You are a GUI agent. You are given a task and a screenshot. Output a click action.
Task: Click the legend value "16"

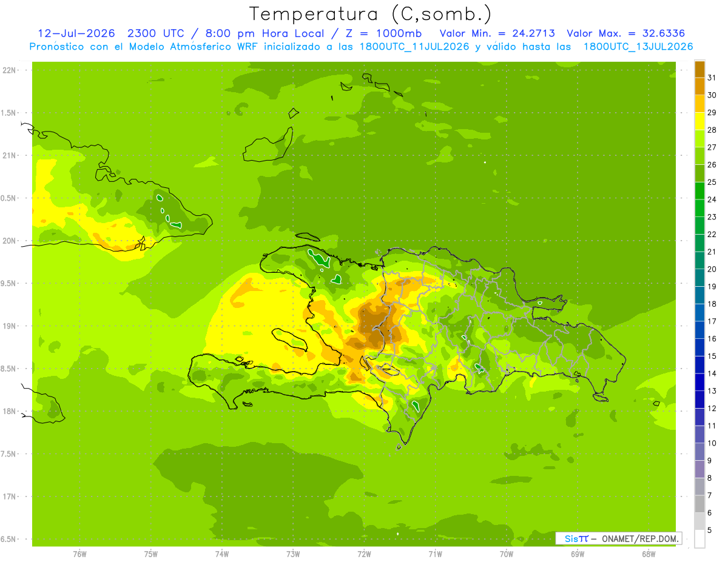712,339
